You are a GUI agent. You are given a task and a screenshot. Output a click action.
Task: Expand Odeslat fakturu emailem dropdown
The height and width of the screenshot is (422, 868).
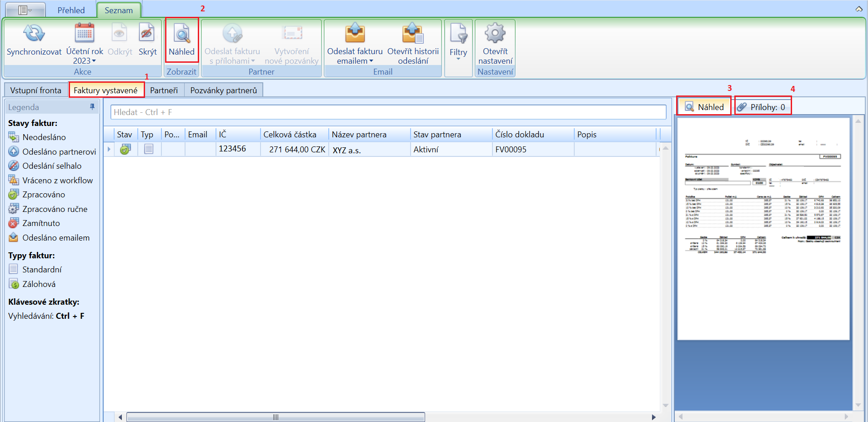pos(355,56)
